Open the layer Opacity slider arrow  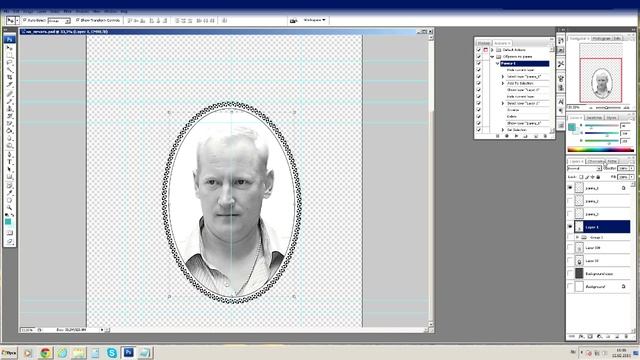pyautogui.click(x=632, y=169)
